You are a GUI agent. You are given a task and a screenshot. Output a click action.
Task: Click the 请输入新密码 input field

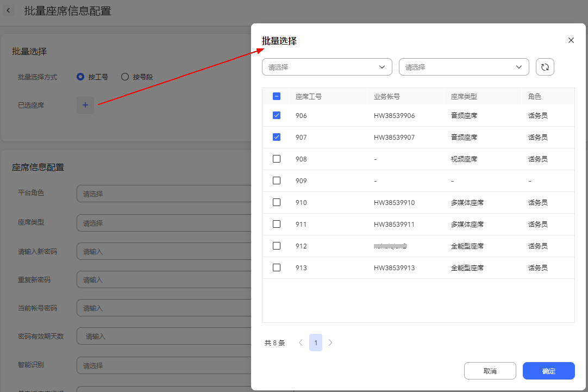click(x=163, y=251)
